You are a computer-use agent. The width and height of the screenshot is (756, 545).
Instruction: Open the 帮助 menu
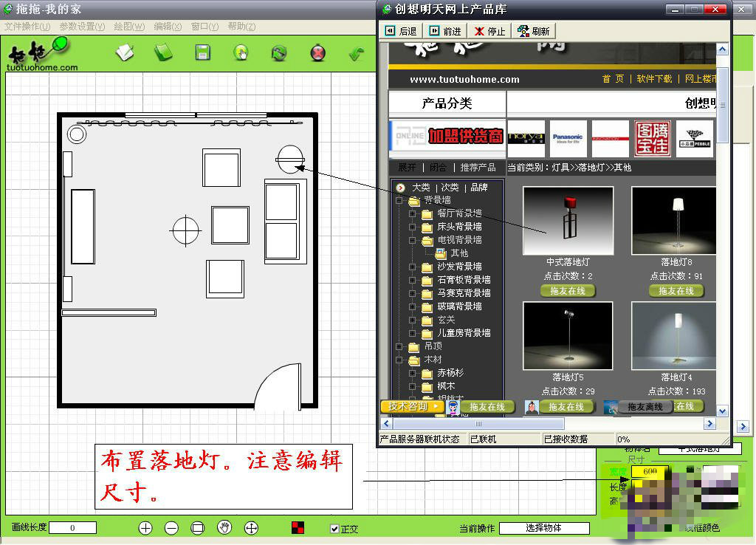(241, 27)
